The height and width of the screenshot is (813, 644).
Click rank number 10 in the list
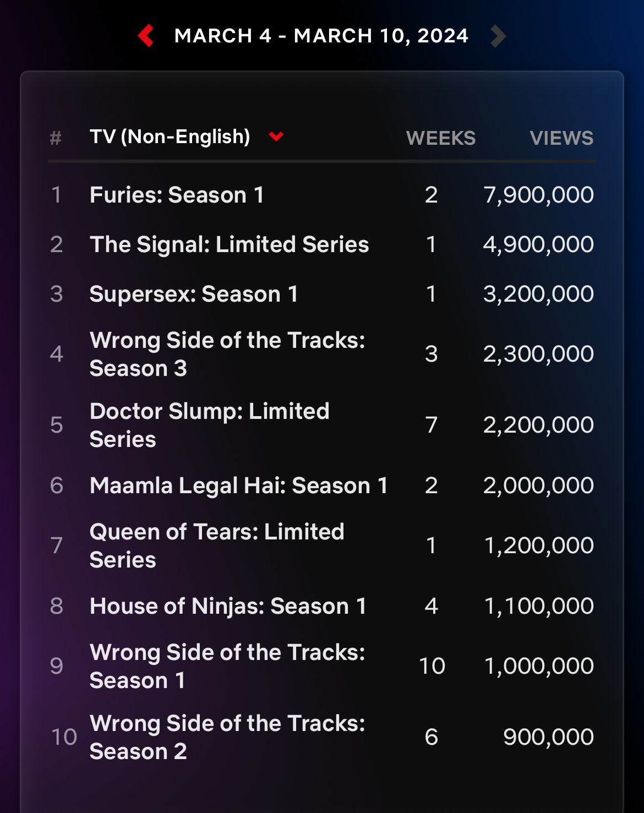coord(64,737)
